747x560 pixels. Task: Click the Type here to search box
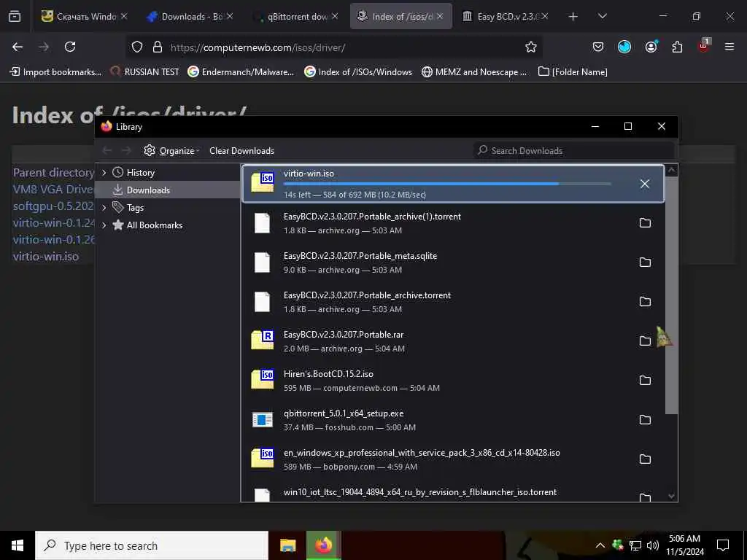coord(152,545)
